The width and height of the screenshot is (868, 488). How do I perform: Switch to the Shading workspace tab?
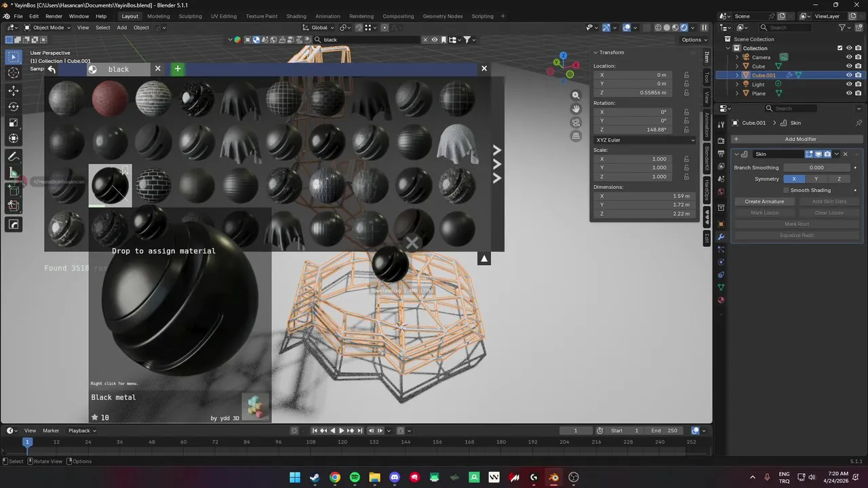[x=296, y=16]
